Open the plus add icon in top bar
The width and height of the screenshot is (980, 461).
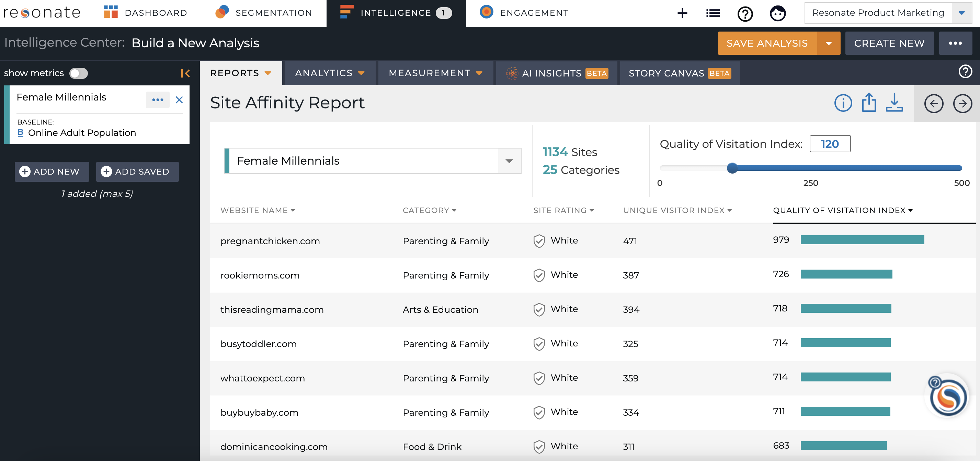coord(682,13)
